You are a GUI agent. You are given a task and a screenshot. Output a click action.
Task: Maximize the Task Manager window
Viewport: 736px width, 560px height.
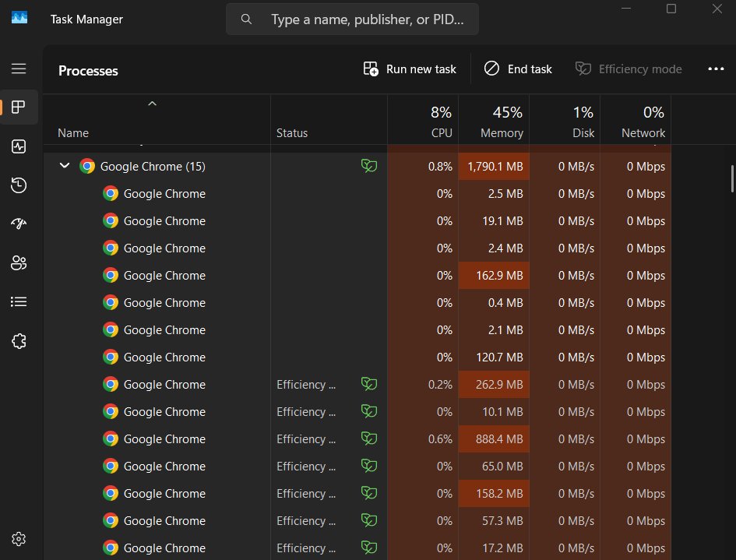pos(671,9)
